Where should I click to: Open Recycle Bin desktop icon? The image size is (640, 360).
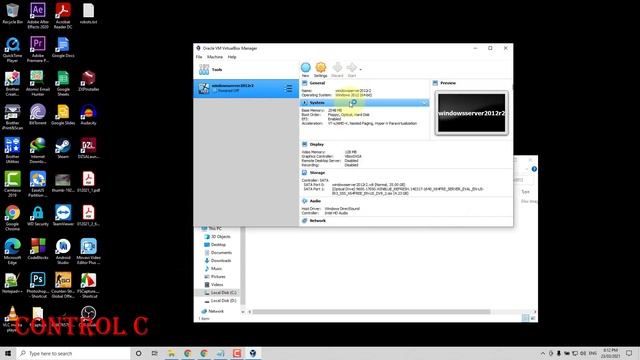(x=12, y=13)
